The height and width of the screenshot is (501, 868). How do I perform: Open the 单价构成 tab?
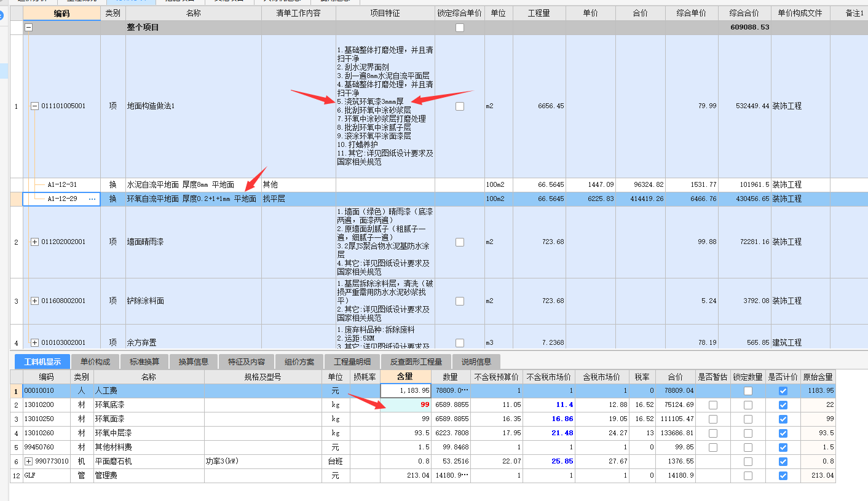point(95,361)
